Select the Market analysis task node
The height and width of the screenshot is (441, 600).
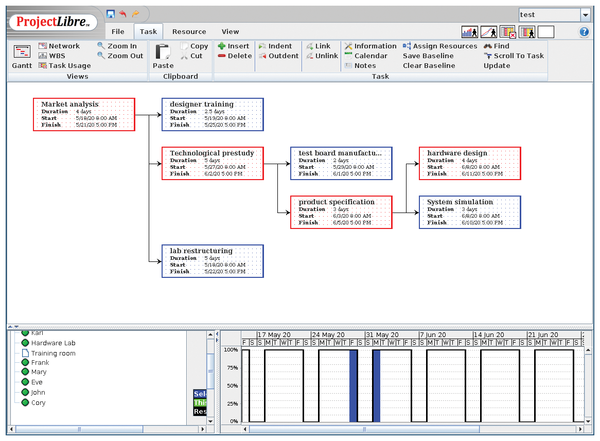click(84, 114)
